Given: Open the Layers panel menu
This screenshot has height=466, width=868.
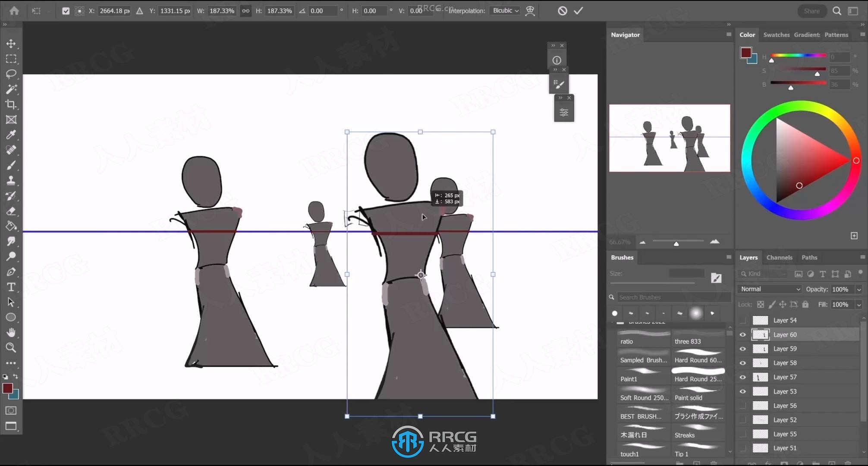Looking at the screenshot, I should [862, 257].
